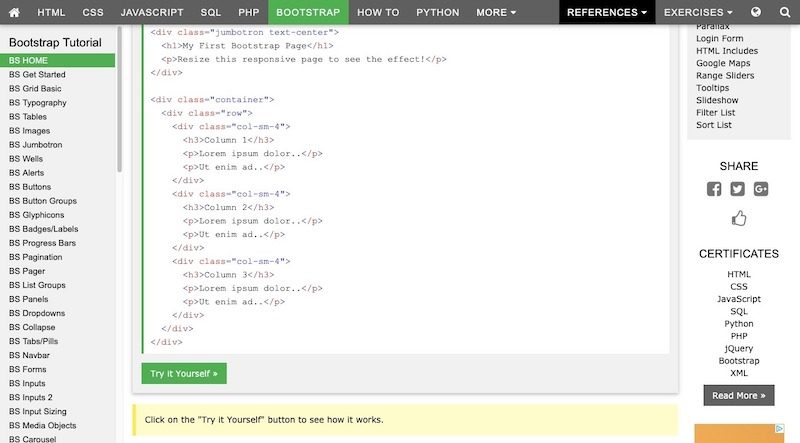Image resolution: width=800 pixels, height=443 pixels.
Task: Open Filter List how-to link
Action: click(715, 112)
